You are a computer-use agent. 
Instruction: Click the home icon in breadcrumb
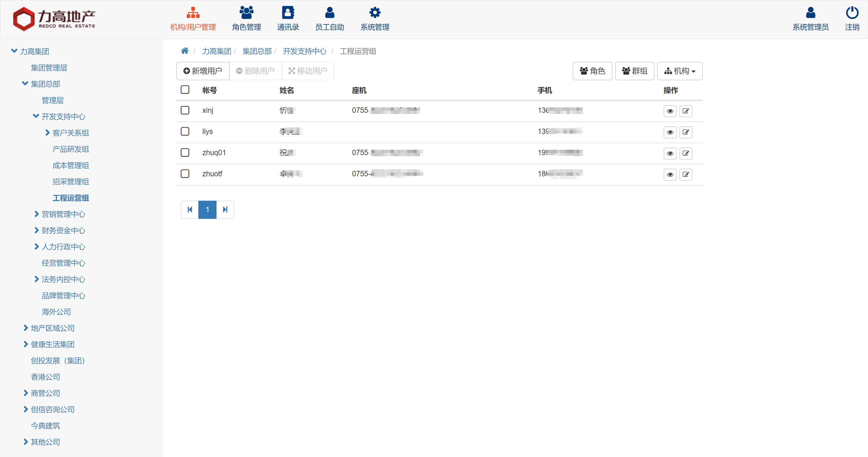(x=185, y=51)
